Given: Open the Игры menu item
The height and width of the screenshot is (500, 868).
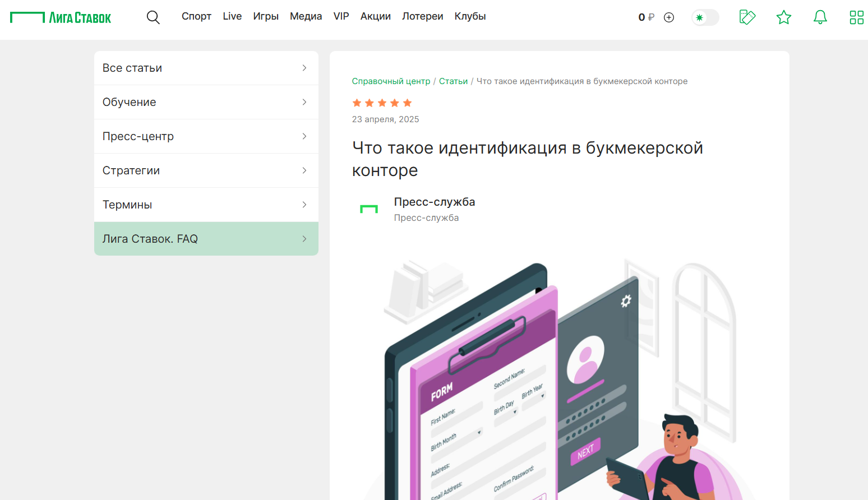Looking at the screenshot, I should coord(266,16).
